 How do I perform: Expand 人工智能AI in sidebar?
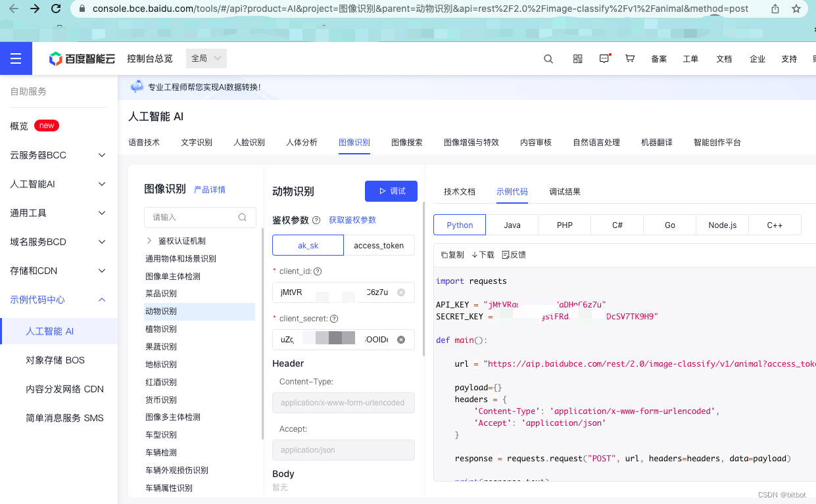click(58, 184)
